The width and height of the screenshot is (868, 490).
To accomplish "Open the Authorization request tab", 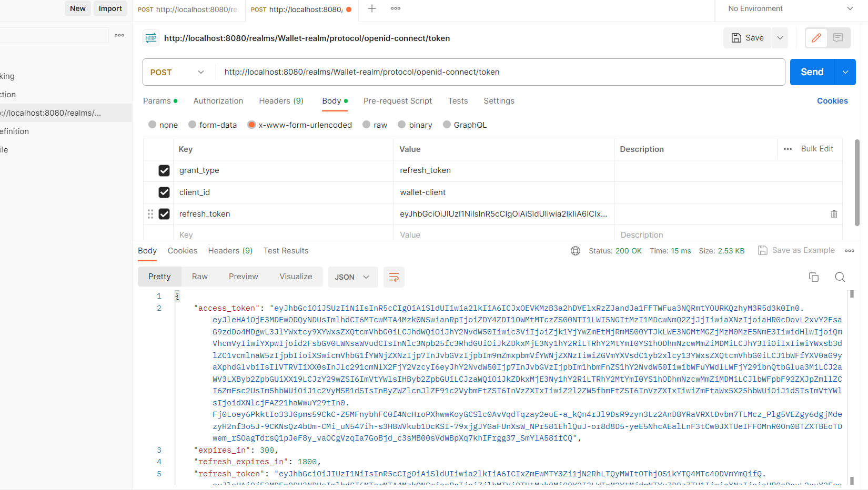I will tap(218, 101).
